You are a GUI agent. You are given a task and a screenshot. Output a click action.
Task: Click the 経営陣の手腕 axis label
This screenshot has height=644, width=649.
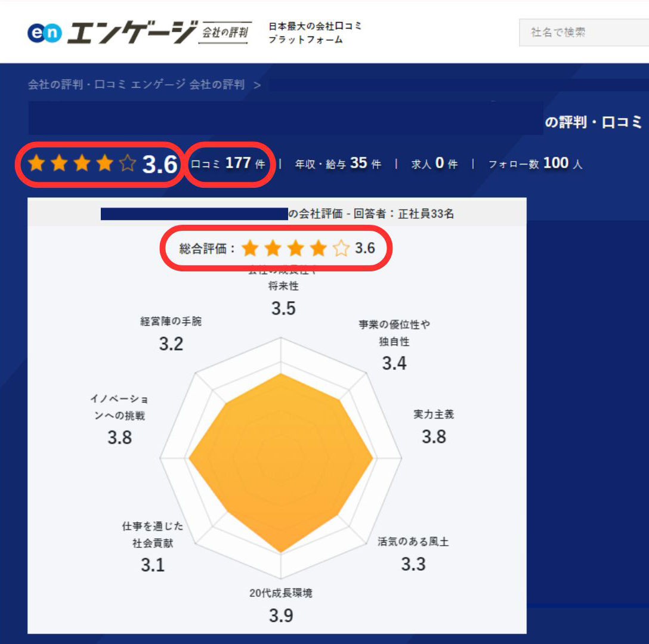pos(171,321)
